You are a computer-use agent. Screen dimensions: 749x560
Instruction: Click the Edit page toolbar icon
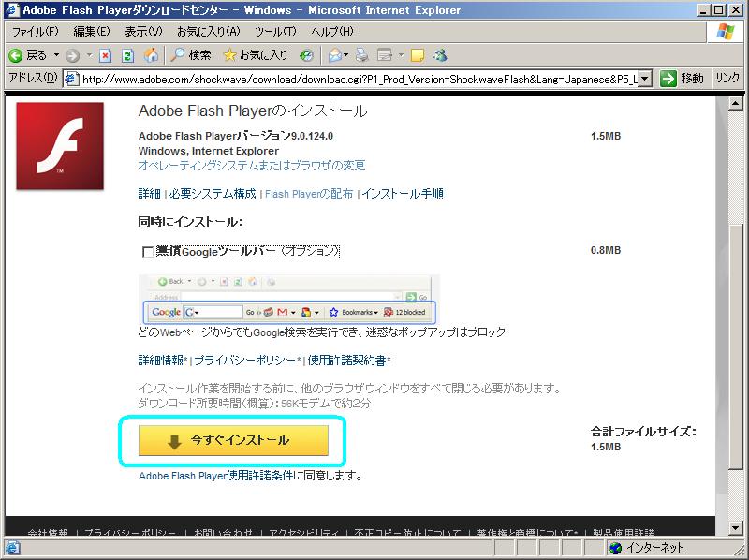click(x=385, y=55)
